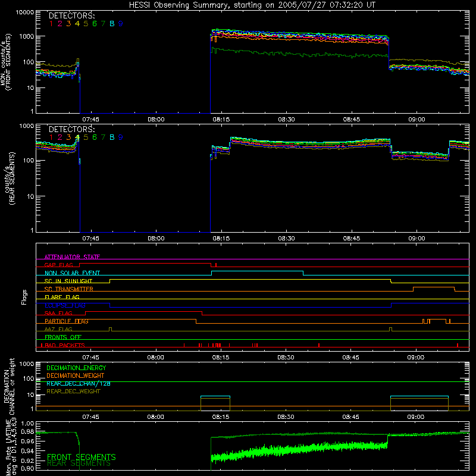This screenshot has height=476, width=476.
Task: Click 09:00 time label under front segments plot
Action: pos(416,120)
